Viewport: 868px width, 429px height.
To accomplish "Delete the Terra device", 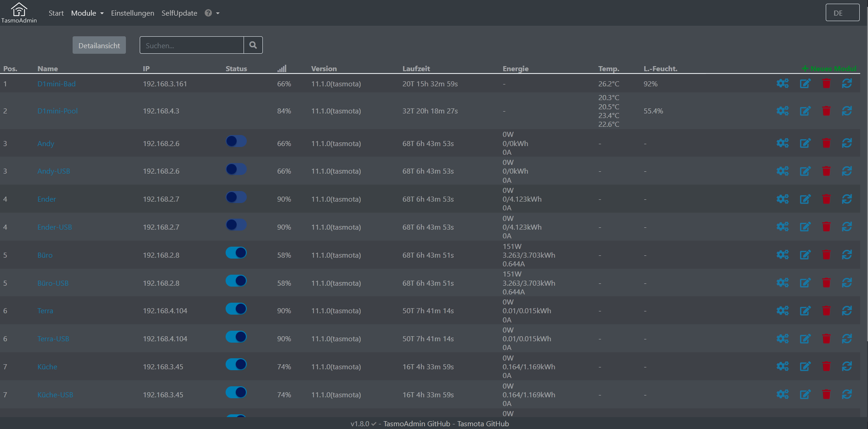I will 826,310.
